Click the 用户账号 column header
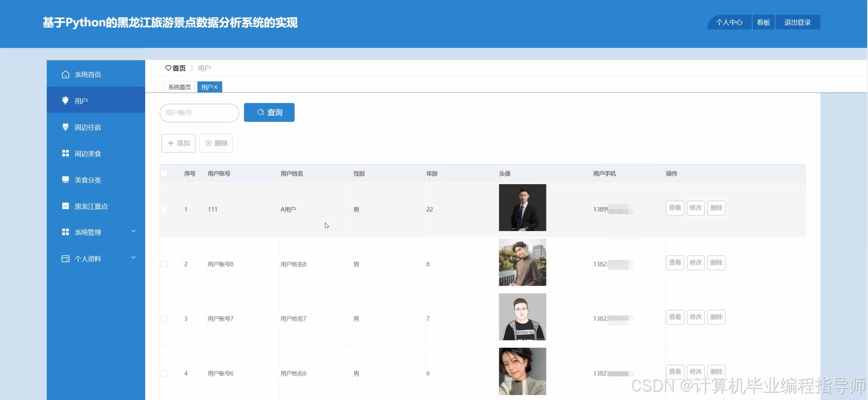The height and width of the screenshot is (400, 868). pyautogui.click(x=219, y=174)
